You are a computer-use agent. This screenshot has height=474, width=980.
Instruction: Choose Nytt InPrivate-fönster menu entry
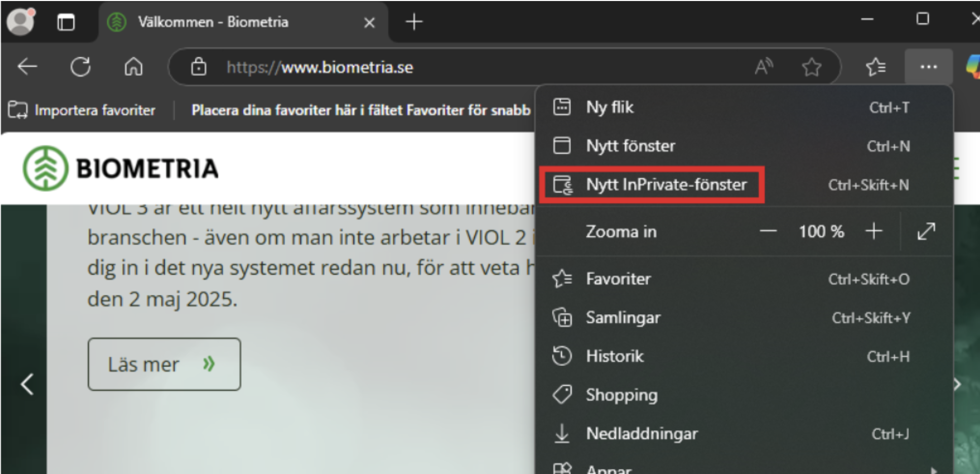[744, 185]
